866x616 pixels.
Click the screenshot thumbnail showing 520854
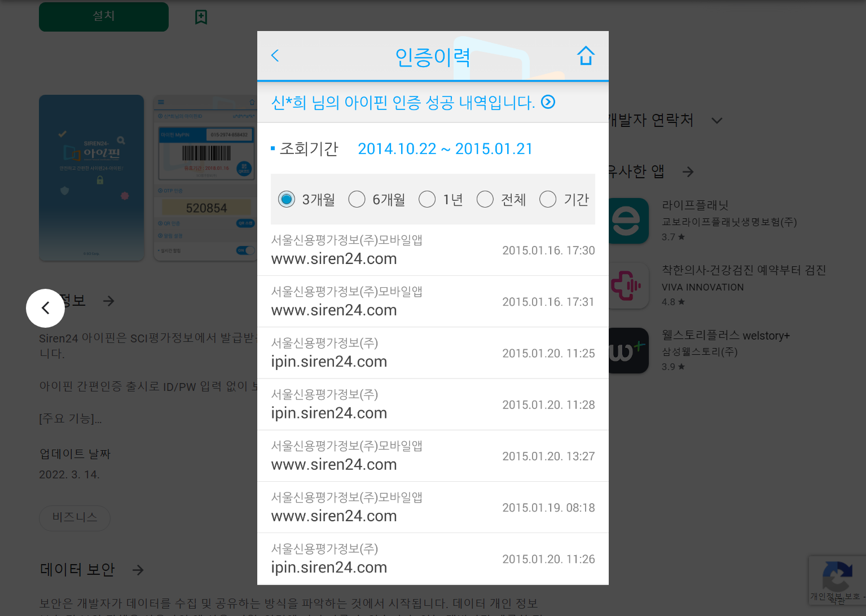(x=205, y=178)
